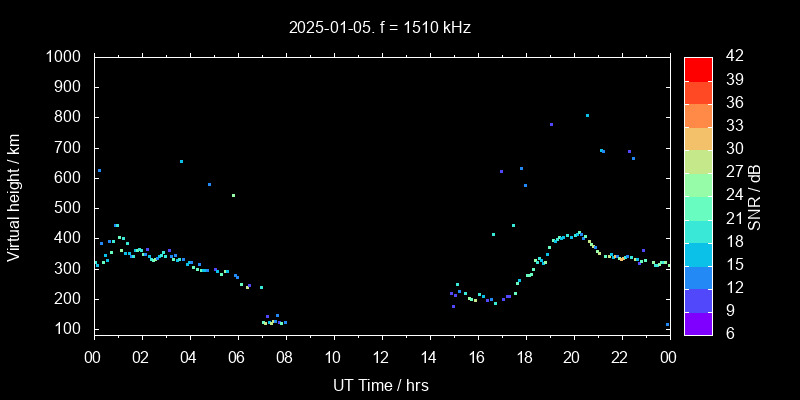Pick the light orange 30–33 dB colorbar band
This screenshot has height=400, width=800.
[x=698, y=137]
